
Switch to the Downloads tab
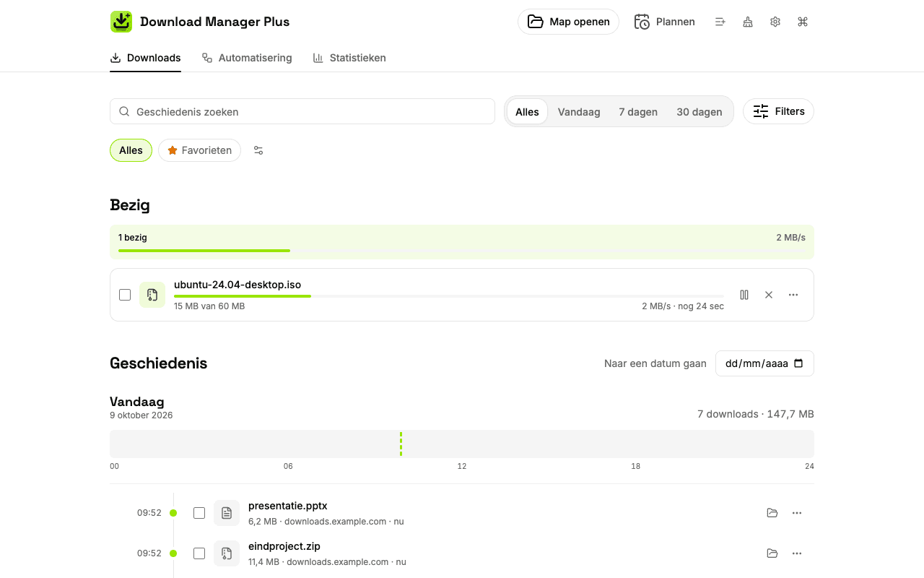tap(145, 58)
